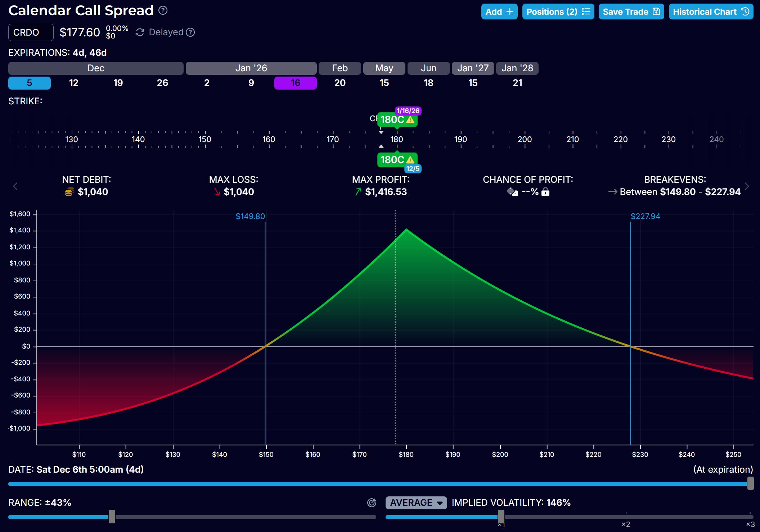Click warning icon on the 12/5 180C marker
Image resolution: width=760 pixels, height=532 pixels.
tap(410, 160)
